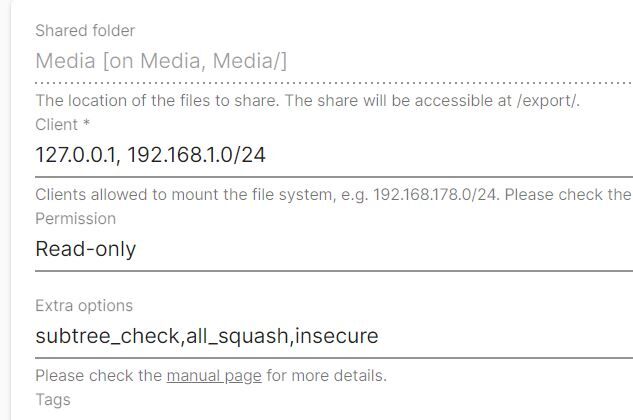This screenshot has width=633, height=420.
Task: Place cursor on subtree_check option text
Action: (x=108, y=336)
